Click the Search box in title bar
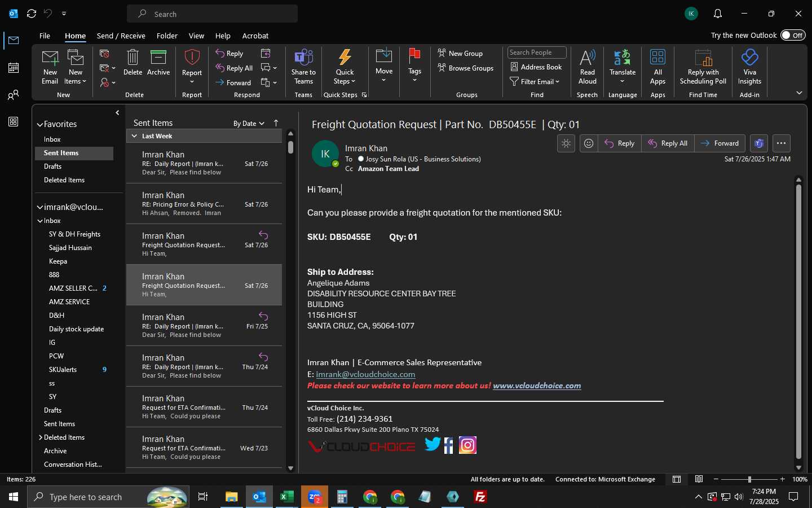The height and width of the screenshot is (508, 812). coord(212,14)
